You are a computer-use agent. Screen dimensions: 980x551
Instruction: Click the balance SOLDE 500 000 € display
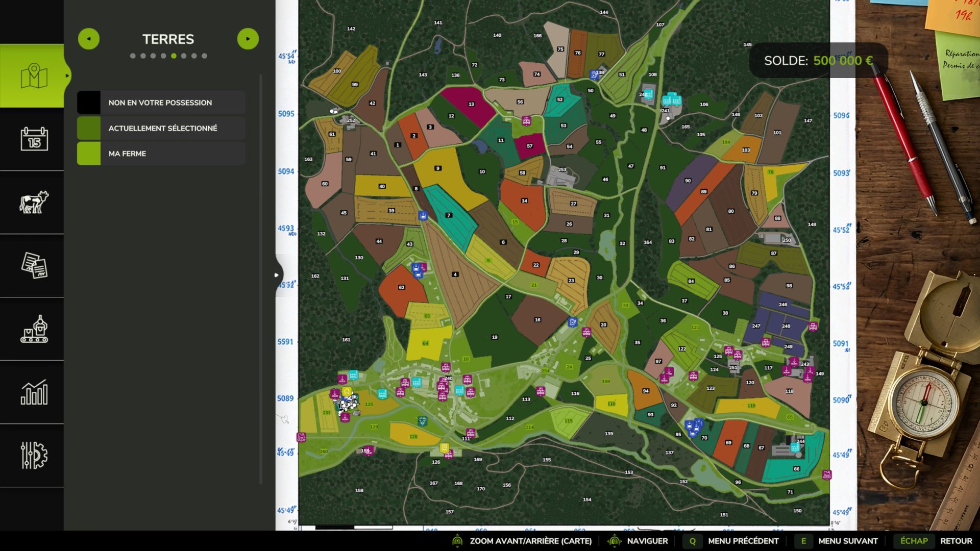tap(818, 61)
